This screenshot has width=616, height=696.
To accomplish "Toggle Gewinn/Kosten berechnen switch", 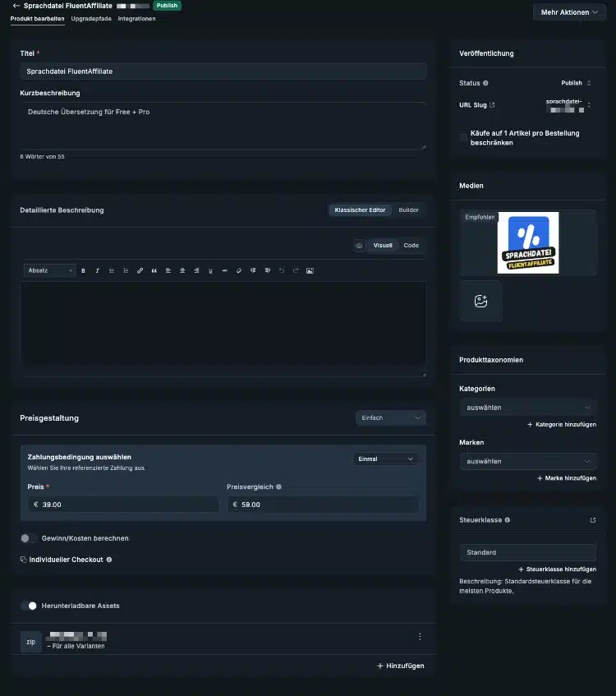I will pos(29,538).
